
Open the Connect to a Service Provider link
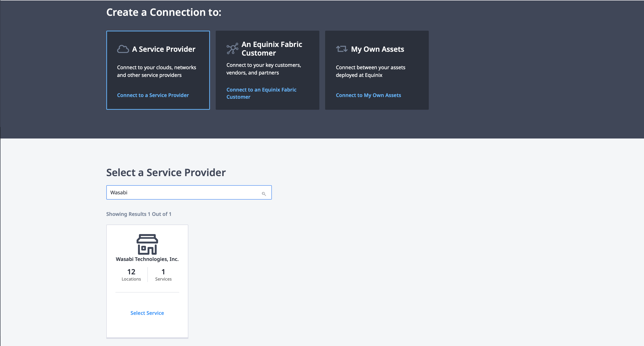point(153,95)
